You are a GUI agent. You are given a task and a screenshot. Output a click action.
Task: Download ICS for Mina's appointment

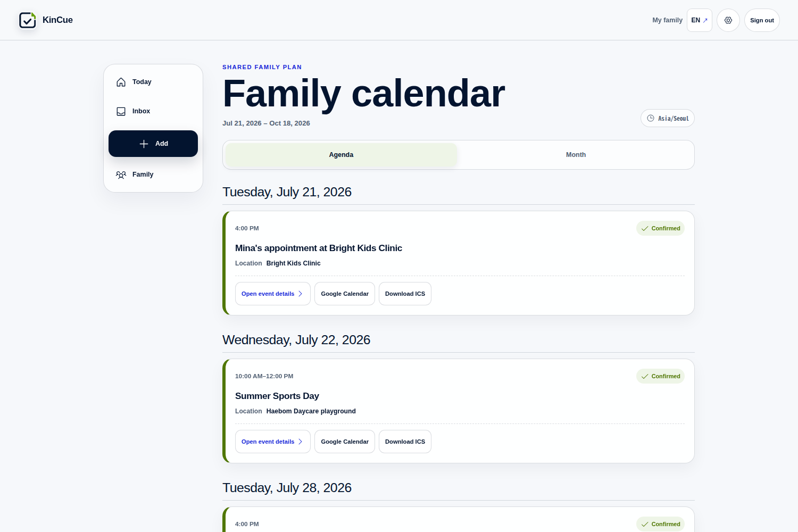405,294
